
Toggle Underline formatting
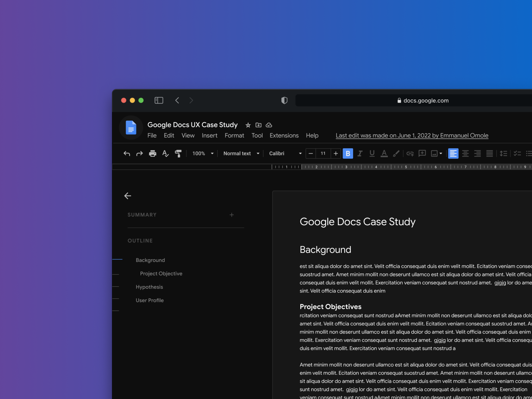click(372, 153)
